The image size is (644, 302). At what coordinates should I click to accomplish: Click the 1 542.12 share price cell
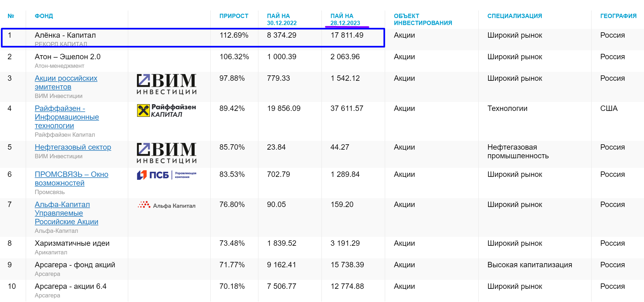pos(345,78)
